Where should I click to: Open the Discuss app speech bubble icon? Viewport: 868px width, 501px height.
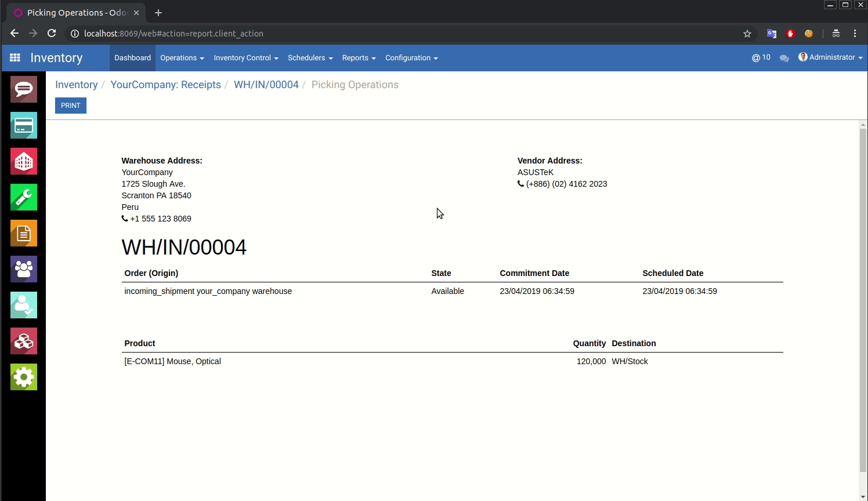click(24, 89)
